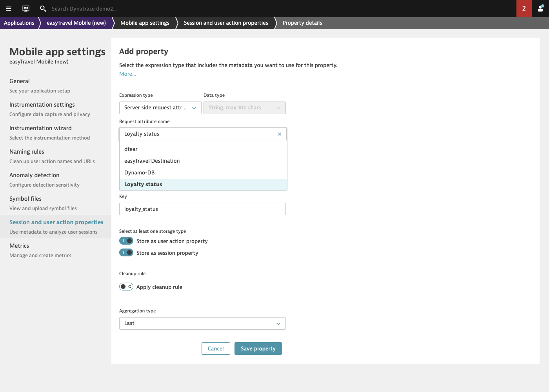Select Session and user action properties sidebar item
Viewport: 549px width, 392px height.
tap(56, 227)
